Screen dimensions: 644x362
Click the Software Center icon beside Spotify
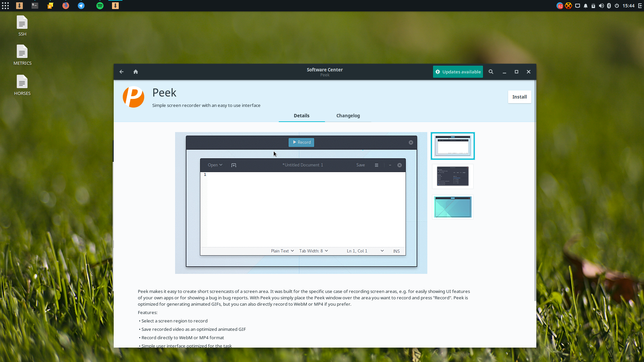coord(115,6)
